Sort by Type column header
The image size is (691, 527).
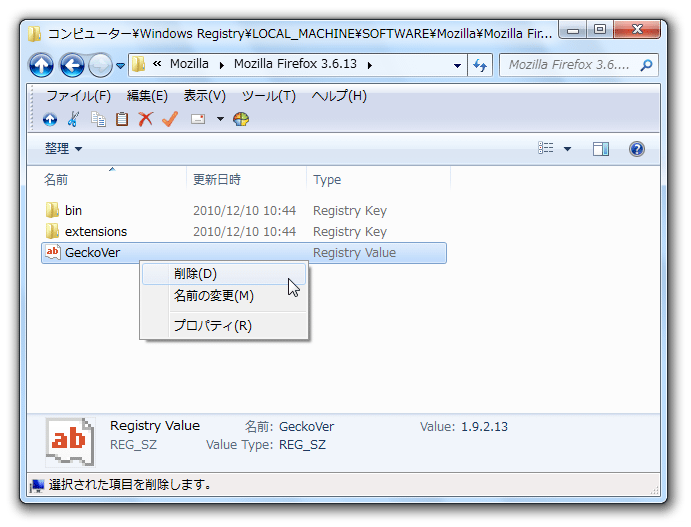327,180
